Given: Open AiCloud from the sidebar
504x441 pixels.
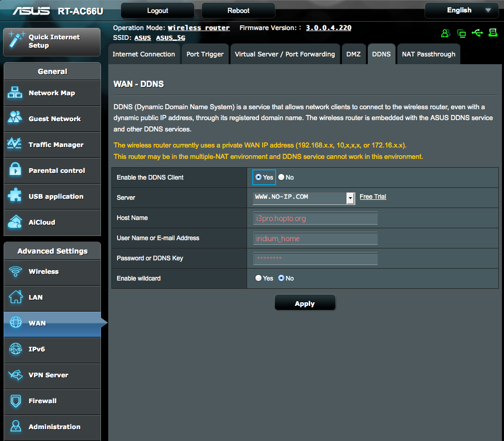Looking at the screenshot, I should coord(52,223).
